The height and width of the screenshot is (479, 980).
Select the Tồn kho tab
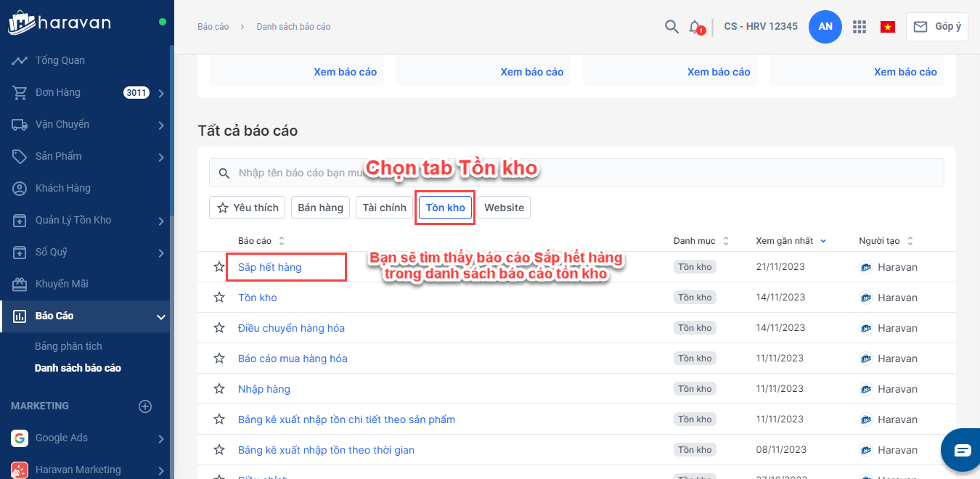pyautogui.click(x=446, y=208)
